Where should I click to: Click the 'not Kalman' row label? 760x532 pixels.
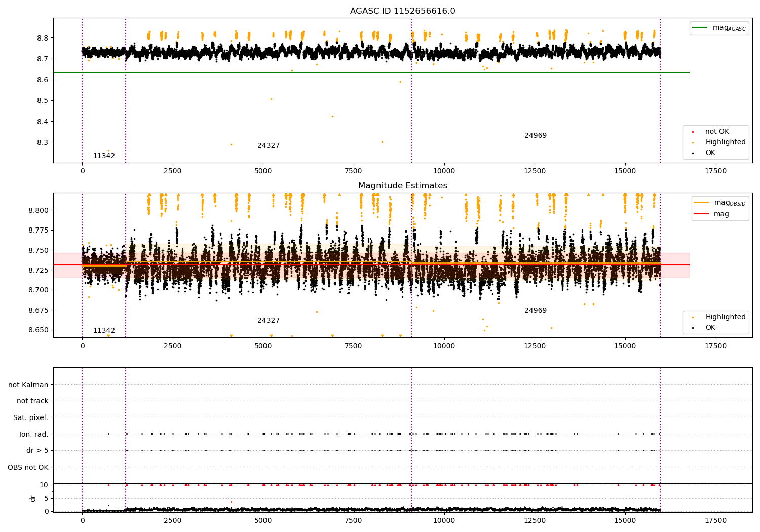pyautogui.click(x=28, y=385)
